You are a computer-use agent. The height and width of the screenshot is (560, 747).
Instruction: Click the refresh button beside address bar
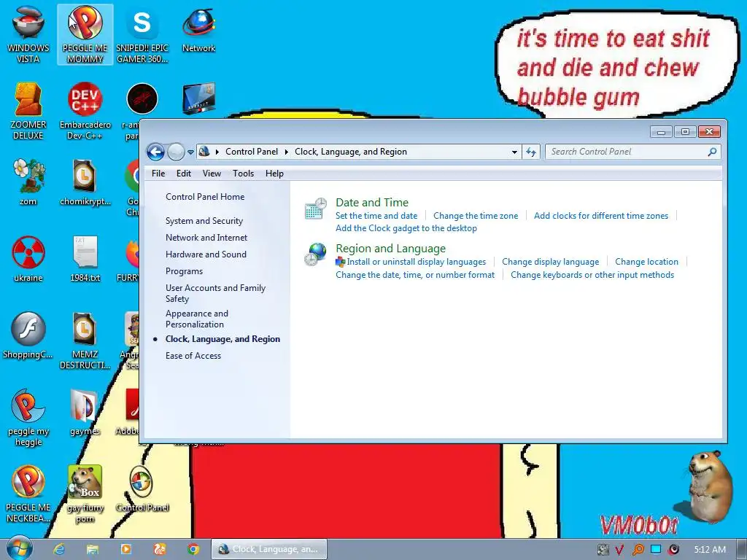point(531,152)
